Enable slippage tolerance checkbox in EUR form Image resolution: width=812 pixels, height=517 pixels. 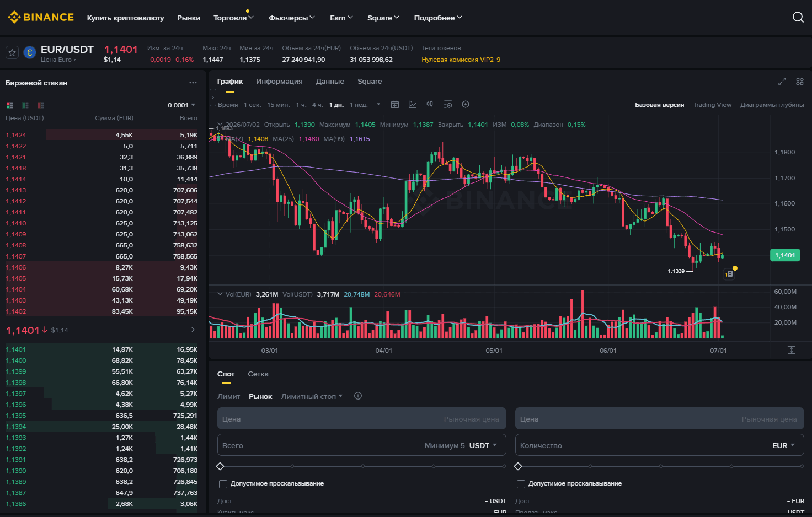point(521,484)
